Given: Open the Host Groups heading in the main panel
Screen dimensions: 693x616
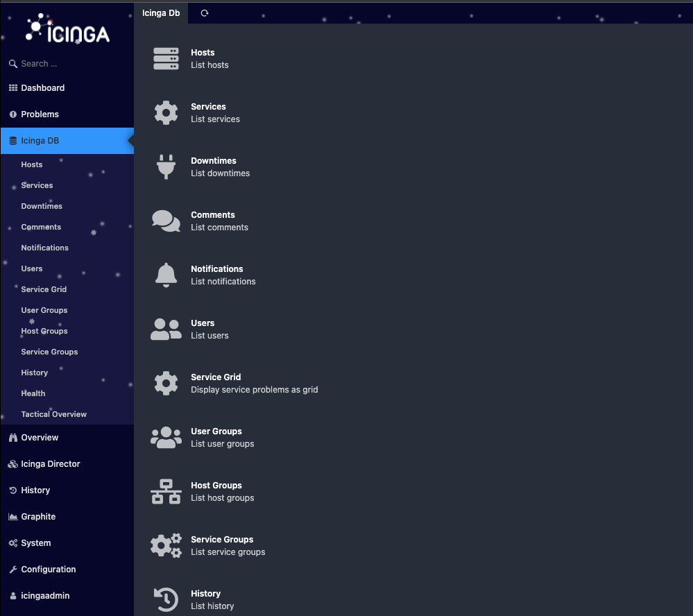Looking at the screenshot, I should click(x=216, y=485).
